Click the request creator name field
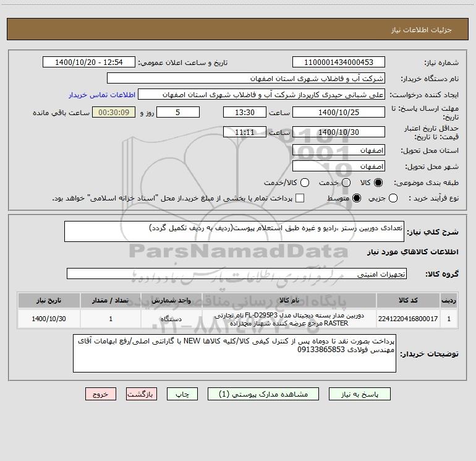 click(x=261, y=95)
